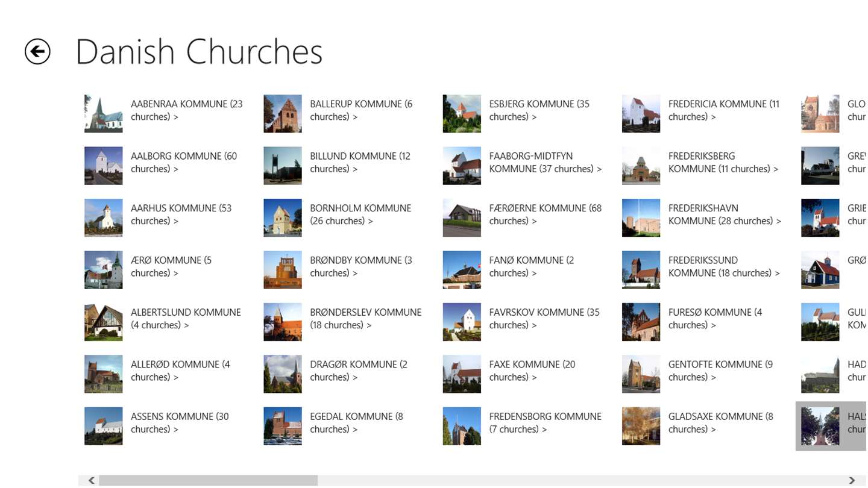This screenshot has width=868, height=488.
Task: Open the Faxe Kommune church thumbnail
Action: pyautogui.click(x=462, y=374)
